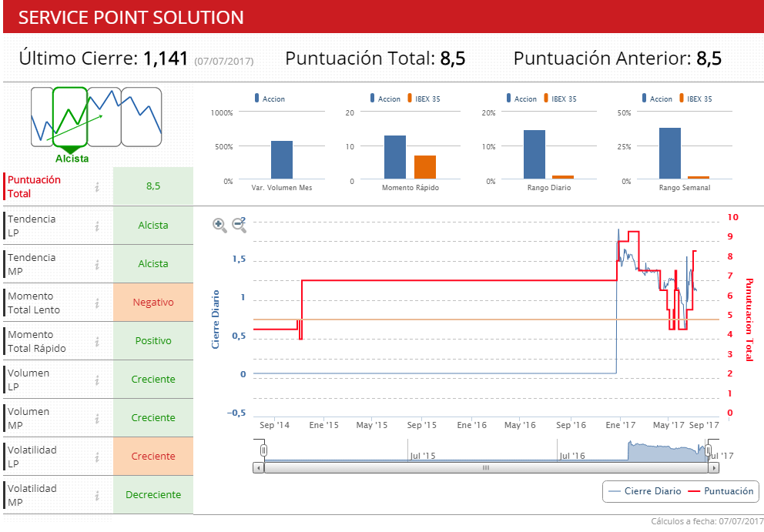Click the blue Accion bar in Rango Diario
The image size is (764, 532).
pos(534,155)
